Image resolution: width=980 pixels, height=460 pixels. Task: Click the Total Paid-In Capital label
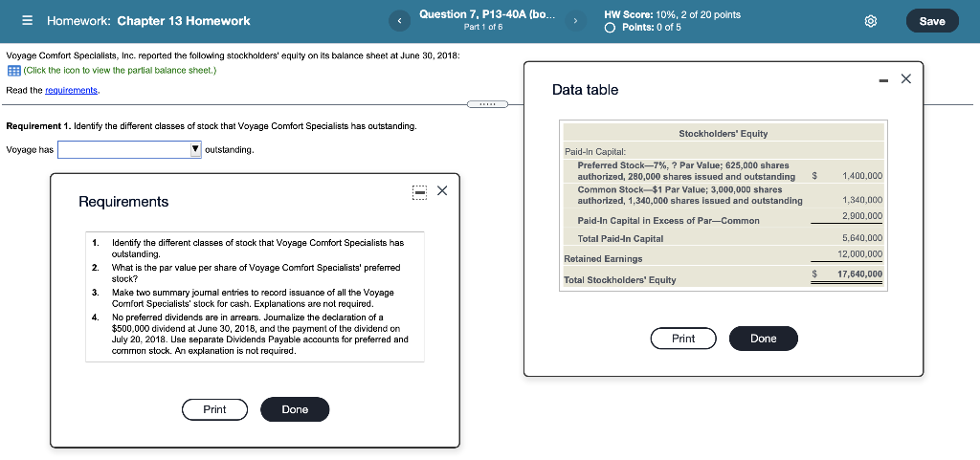620,238
